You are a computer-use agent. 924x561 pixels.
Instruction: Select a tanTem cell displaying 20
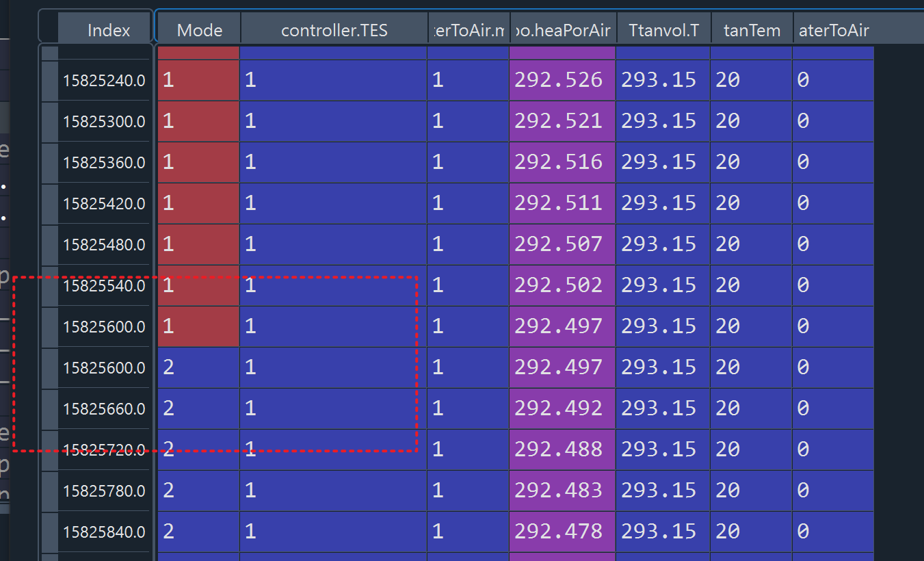751,80
